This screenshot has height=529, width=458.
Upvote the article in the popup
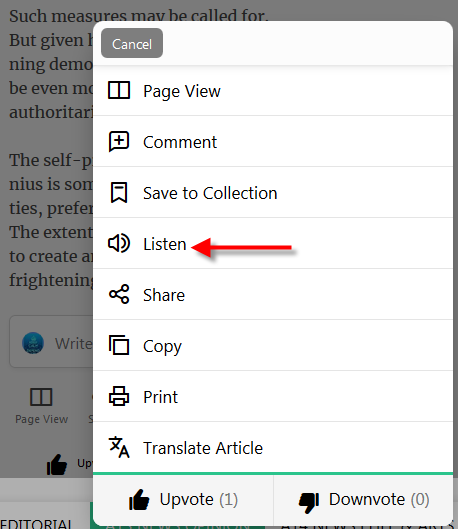point(183,500)
